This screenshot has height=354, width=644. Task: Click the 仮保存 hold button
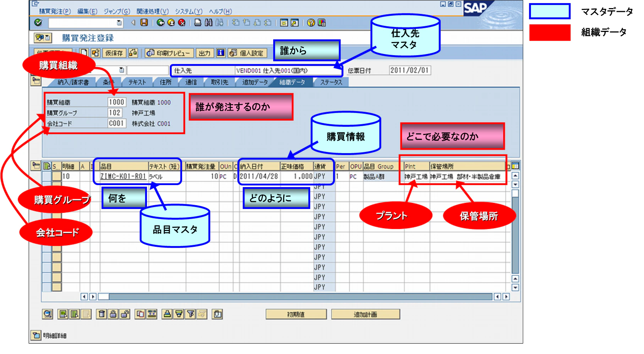coord(114,53)
